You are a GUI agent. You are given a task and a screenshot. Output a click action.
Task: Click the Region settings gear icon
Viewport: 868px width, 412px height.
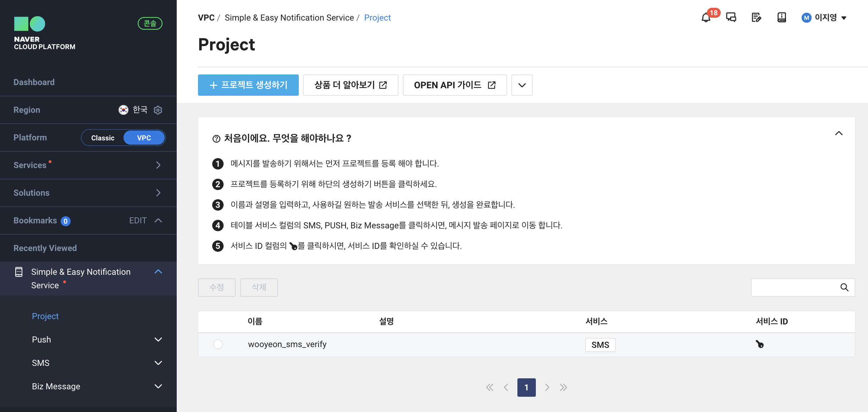click(158, 110)
